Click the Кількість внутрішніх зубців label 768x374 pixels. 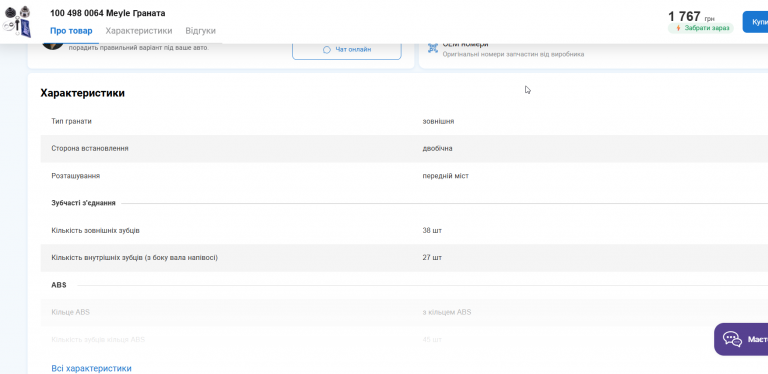coord(134,257)
